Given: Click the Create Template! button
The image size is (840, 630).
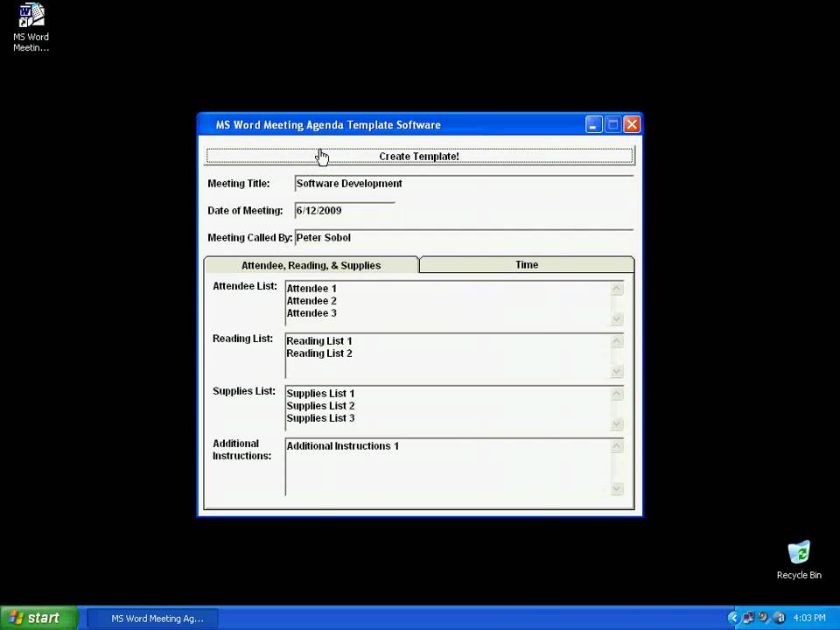Looking at the screenshot, I should pyautogui.click(x=419, y=156).
